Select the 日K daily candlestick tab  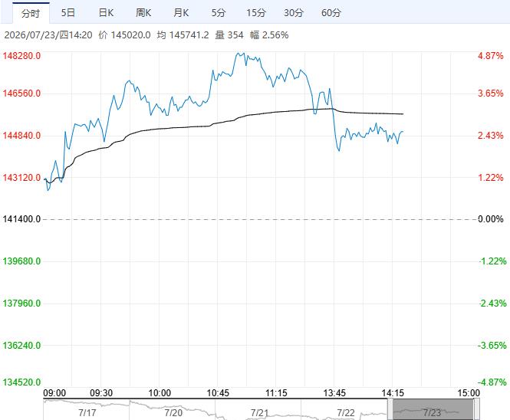(106, 13)
